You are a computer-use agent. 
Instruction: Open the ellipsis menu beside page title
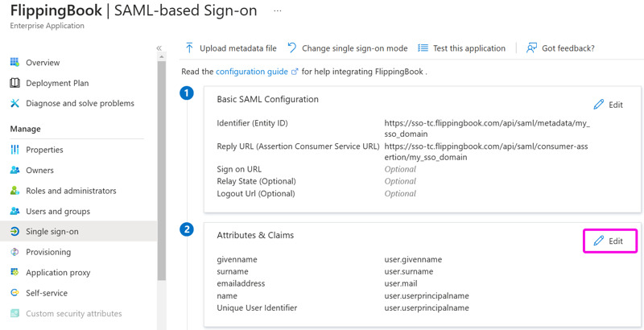pyautogui.click(x=278, y=11)
